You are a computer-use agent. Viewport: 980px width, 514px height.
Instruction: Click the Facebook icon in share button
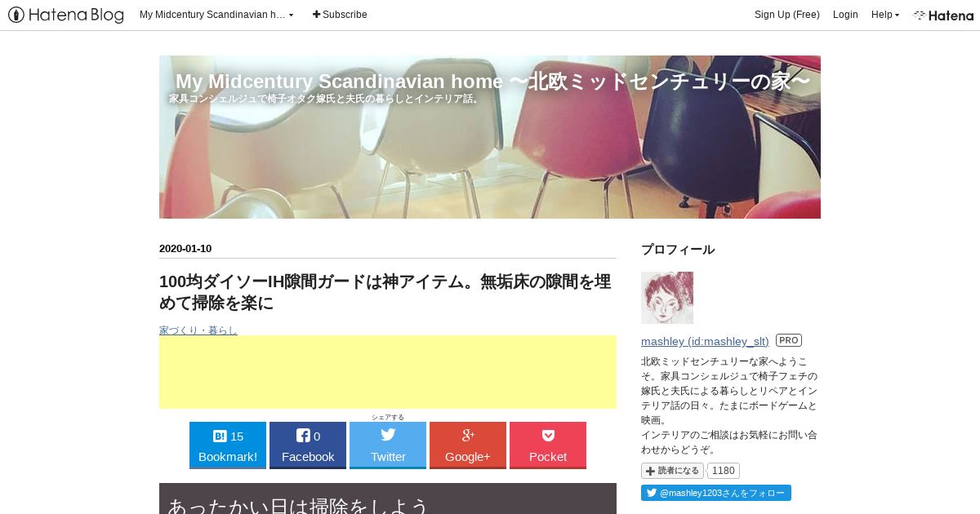pyautogui.click(x=303, y=436)
